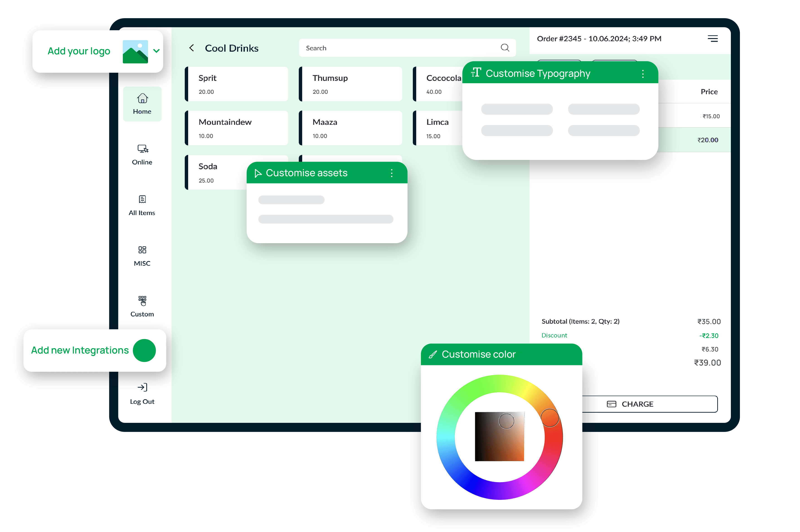
Task: Open the Online orders sidebar icon
Action: click(143, 149)
